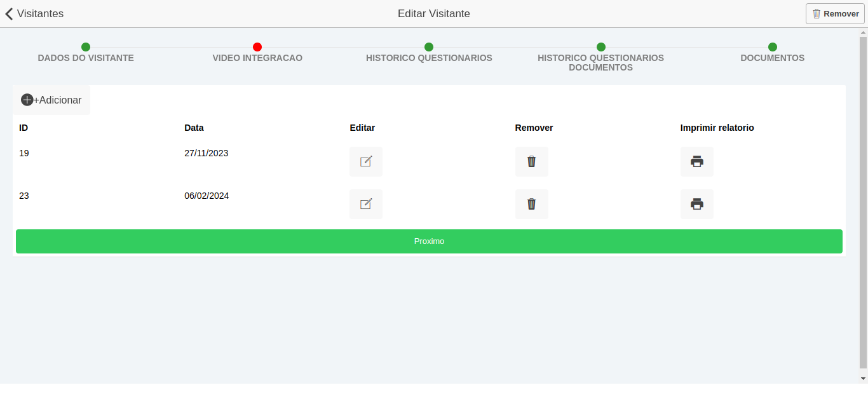Click the Data column header
868x411 pixels.
click(194, 128)
